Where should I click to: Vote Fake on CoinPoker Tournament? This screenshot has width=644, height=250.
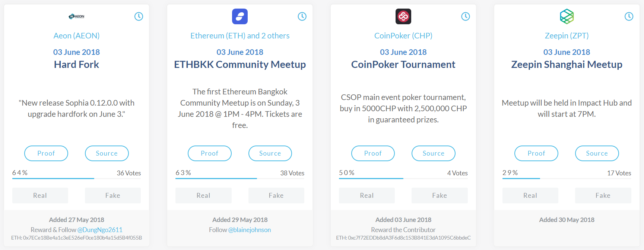click(x=440, y=196)
